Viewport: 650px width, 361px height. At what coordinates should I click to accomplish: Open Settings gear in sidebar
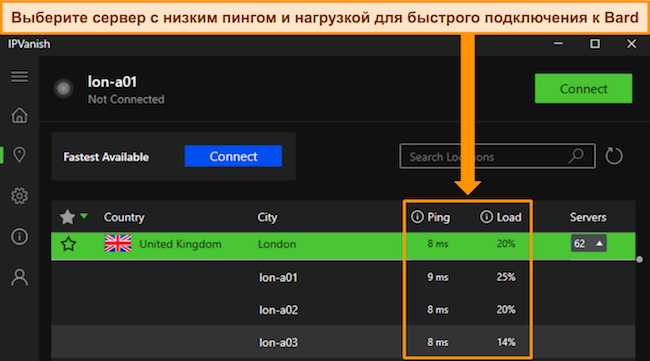click(19, 196)
